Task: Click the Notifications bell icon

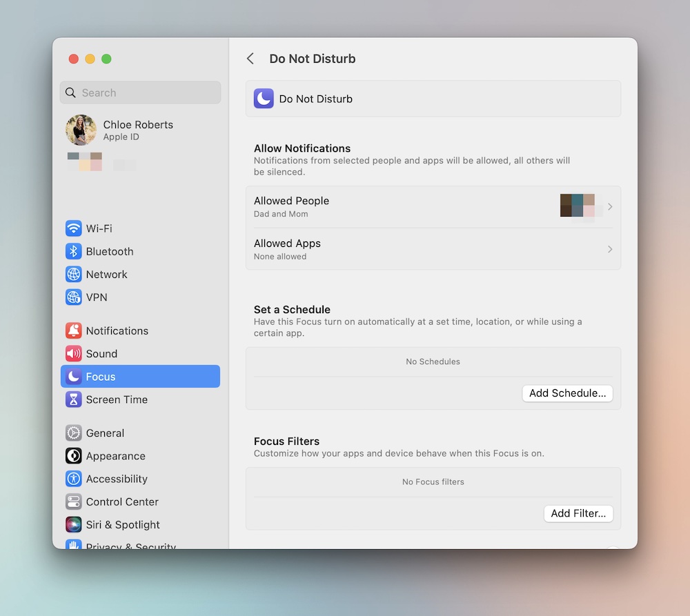Action: point(74,330)
